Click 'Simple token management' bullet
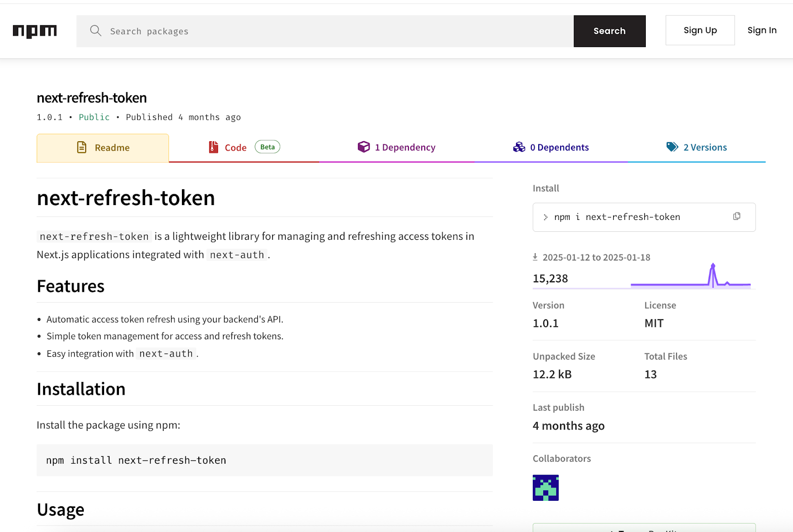The width and height of the screenshot is (793, 532). coord(165,336)
